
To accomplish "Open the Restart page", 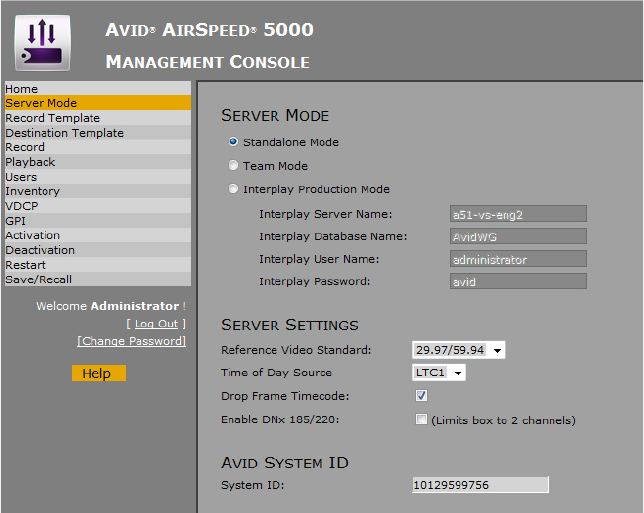I will point(98,265).
